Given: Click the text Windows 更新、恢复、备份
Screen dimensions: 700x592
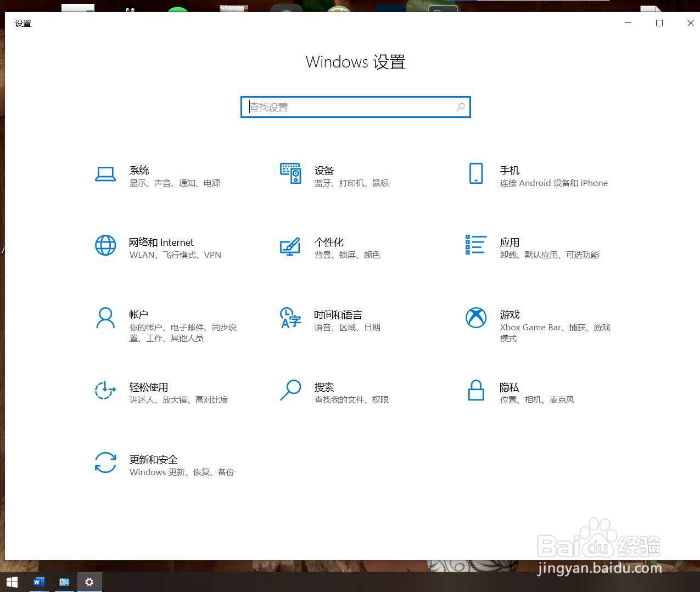Looking at the screenshot, I should (182, 472).
